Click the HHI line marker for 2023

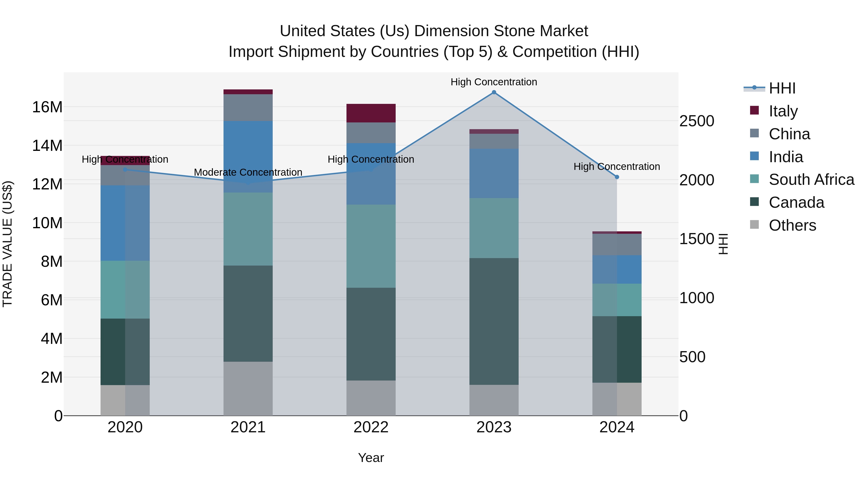coord(494,92)
